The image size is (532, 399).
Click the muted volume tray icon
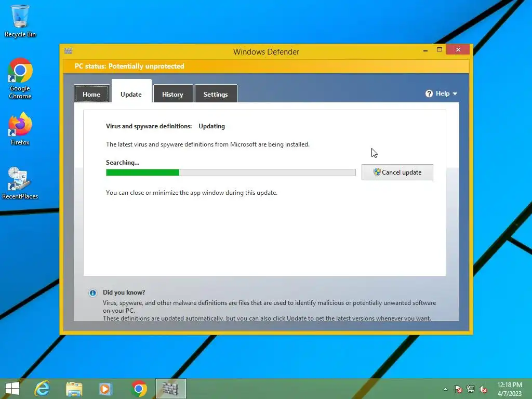point(483,389)
